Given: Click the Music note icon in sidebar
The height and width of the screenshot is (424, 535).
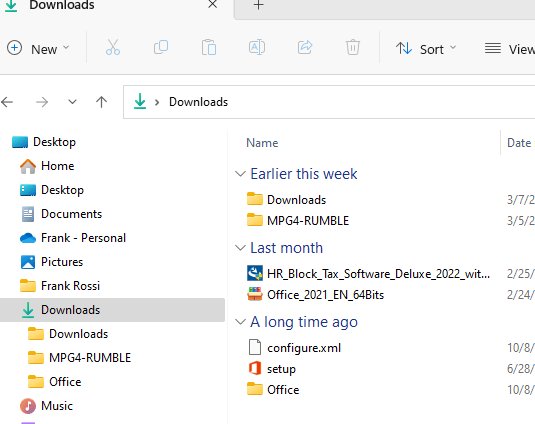Looking at the screenshot, I should (x=28, y=406).
